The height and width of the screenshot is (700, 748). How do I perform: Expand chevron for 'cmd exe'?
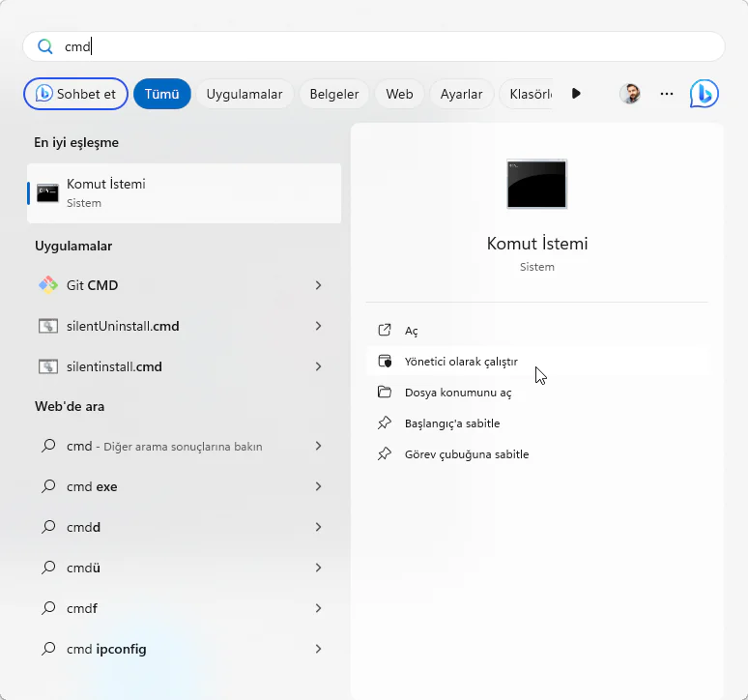click(318, 486)
